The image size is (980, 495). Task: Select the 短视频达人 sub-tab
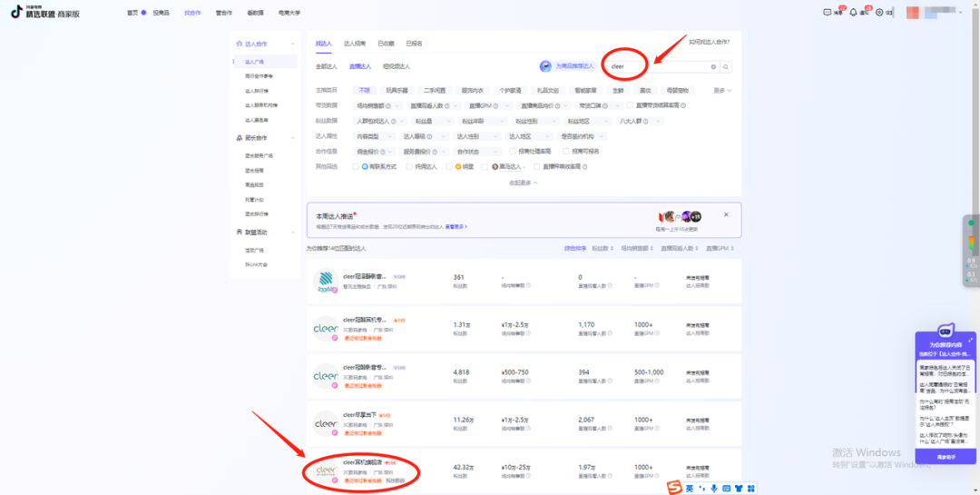(397, 66)
